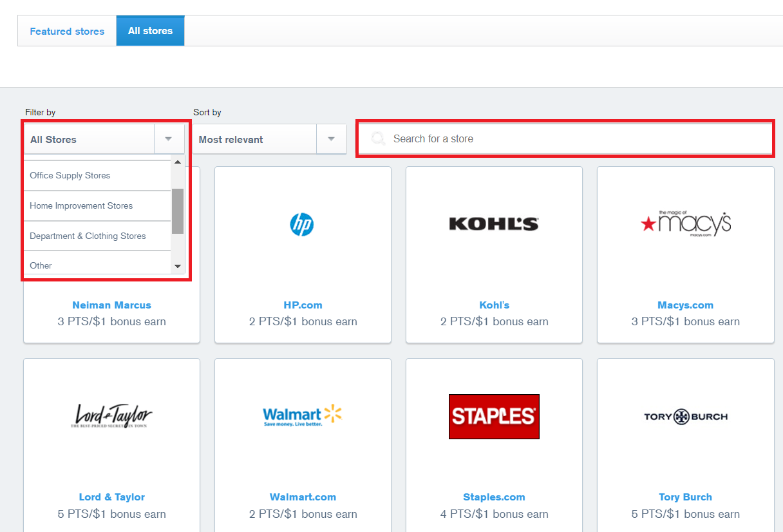Click the filter list scrollbar thumb
783x532 pixels.
[178, 211]
